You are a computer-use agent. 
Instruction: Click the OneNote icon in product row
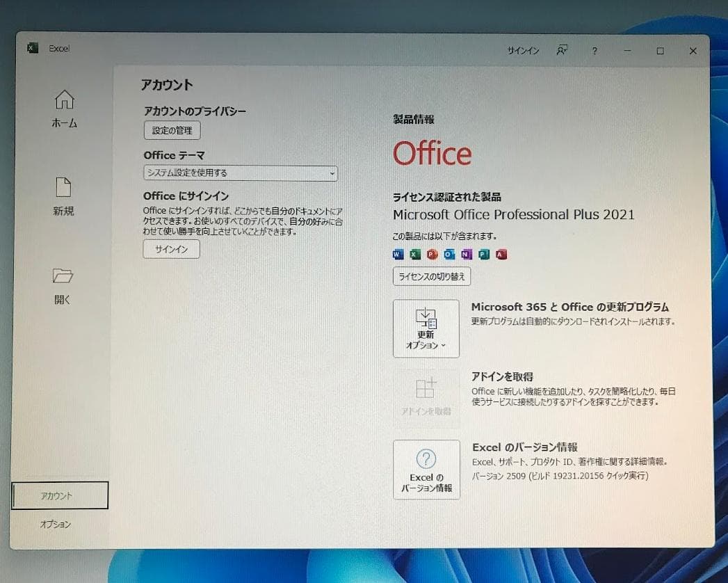pyautogui.click(x=465, y=254)
